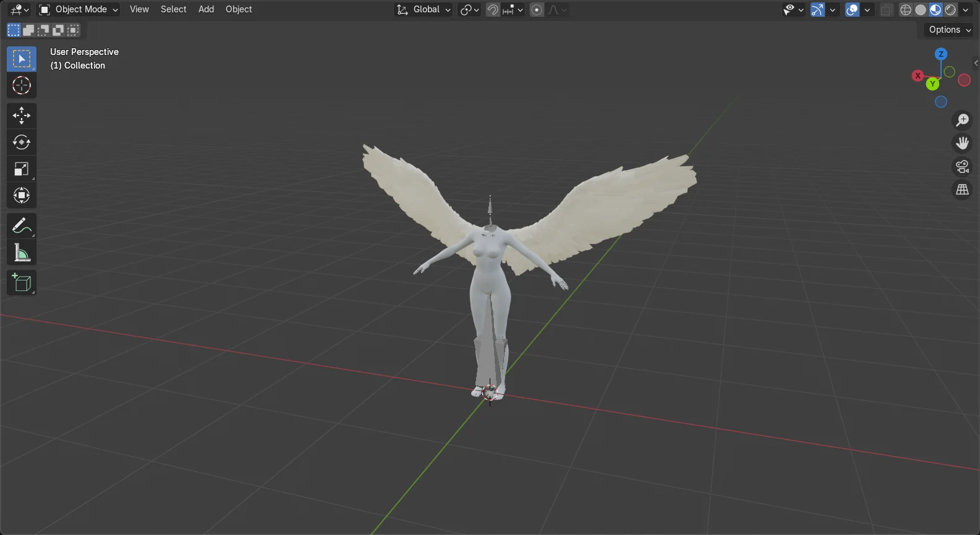Open the Select menu
Screen dimensions: 980x535
click(x=173, y=9)
